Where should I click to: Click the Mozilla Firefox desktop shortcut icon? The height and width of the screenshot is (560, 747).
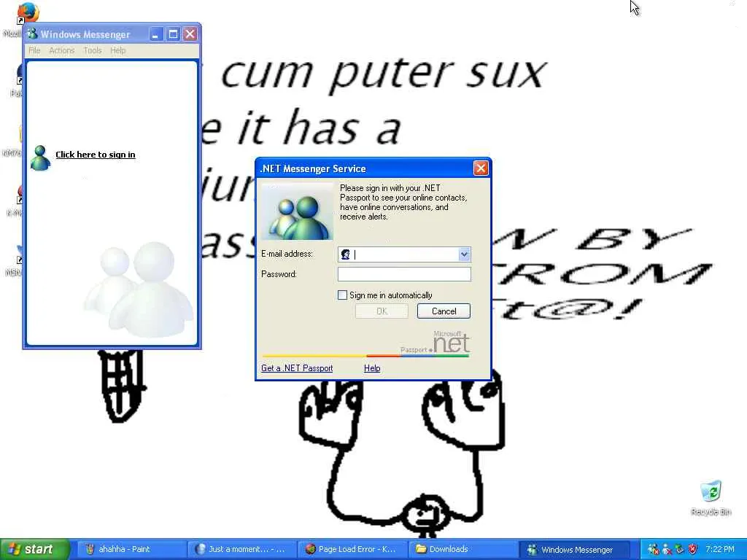[x=28, y=12]
